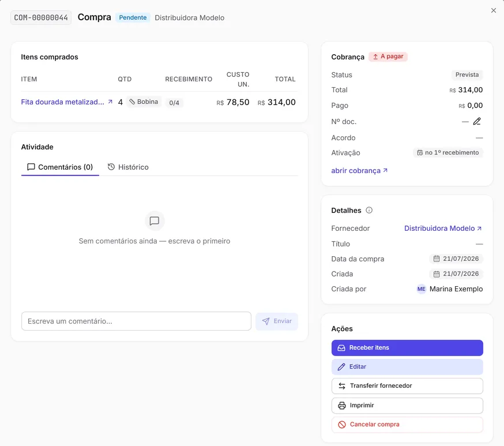Click the COM-00000044 purchase code
This screenshot has height=446, width=504.
41,17
